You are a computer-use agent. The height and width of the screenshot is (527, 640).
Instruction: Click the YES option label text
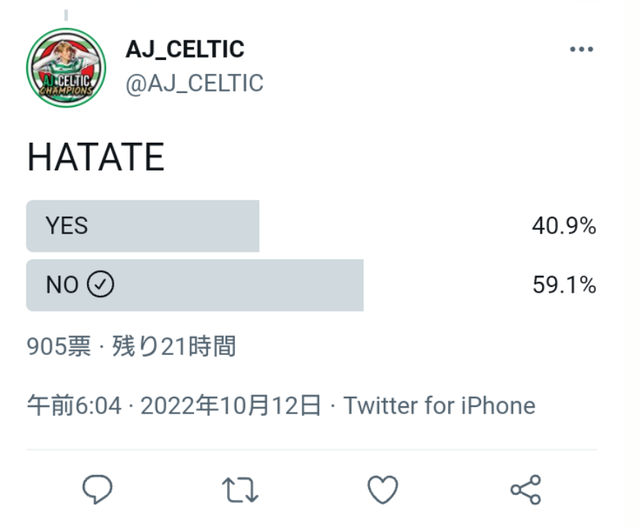[67, 226]
